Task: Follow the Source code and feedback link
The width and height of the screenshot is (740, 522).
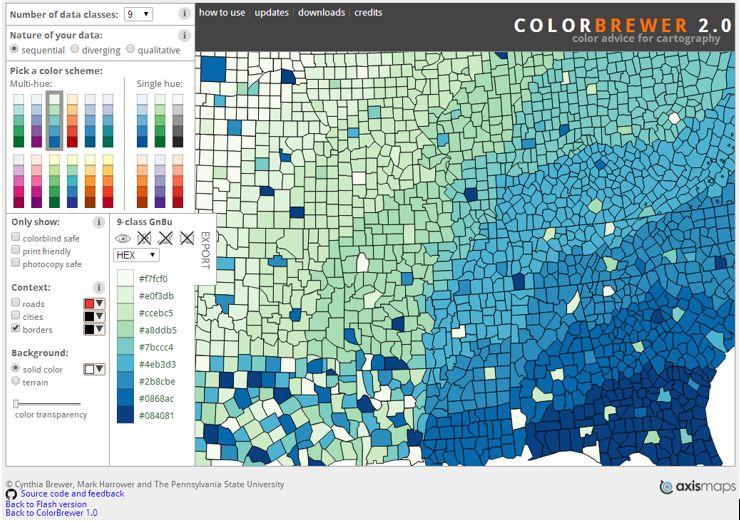Action: pyautogui.click(x=72, y=494)
